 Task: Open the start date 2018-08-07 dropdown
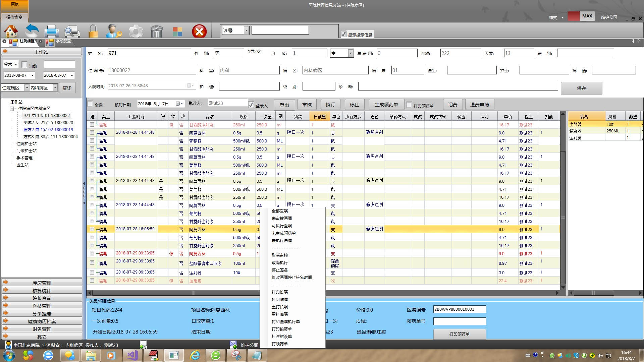coord(32,75)
